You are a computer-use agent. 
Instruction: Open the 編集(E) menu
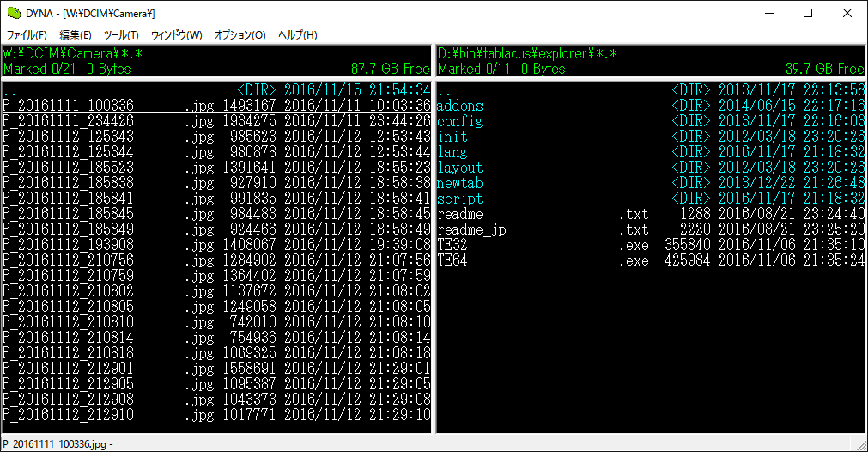pos(76,35)
